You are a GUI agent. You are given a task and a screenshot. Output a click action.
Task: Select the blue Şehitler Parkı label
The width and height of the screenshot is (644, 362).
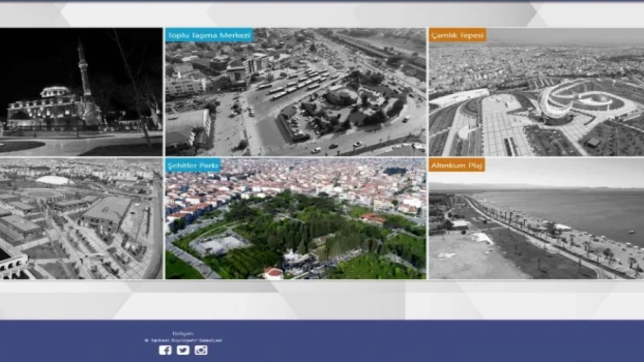point(193,165)
